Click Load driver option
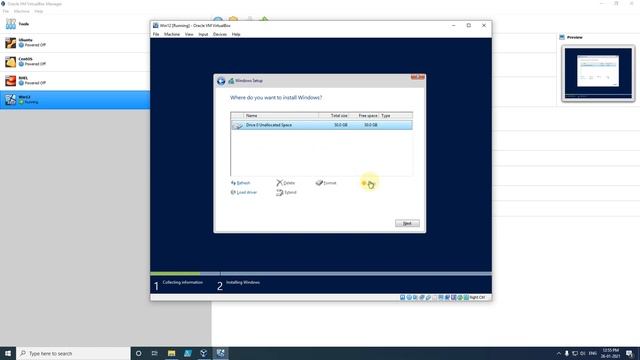Viewport: 640px width, 360px height. pyautogui.click(x=244, y=192)
